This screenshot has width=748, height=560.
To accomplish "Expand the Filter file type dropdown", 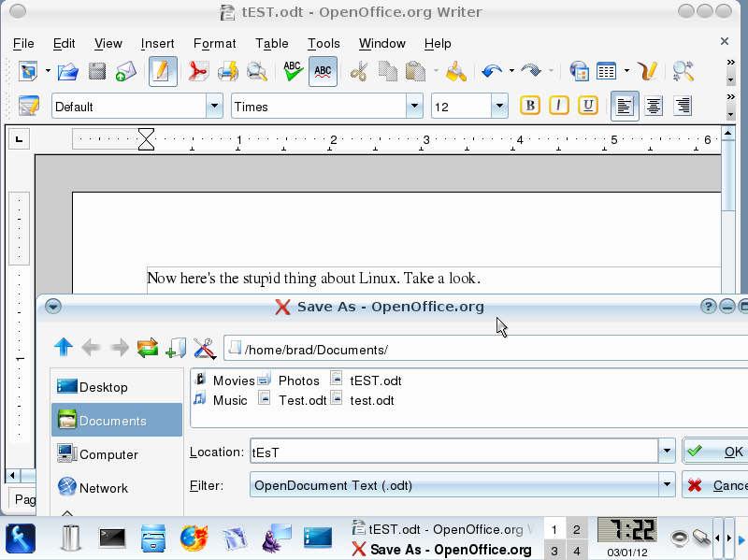I will [x=667, y=485].
